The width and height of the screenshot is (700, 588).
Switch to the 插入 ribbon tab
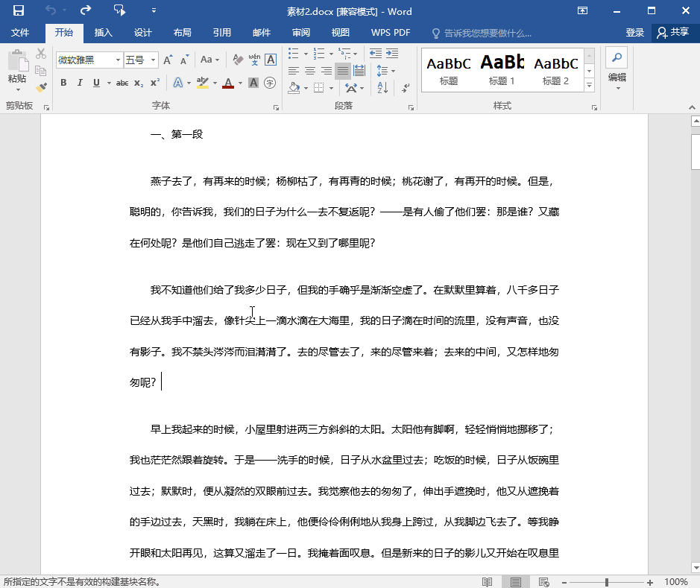pyautogui.click(x=104, y=32)
